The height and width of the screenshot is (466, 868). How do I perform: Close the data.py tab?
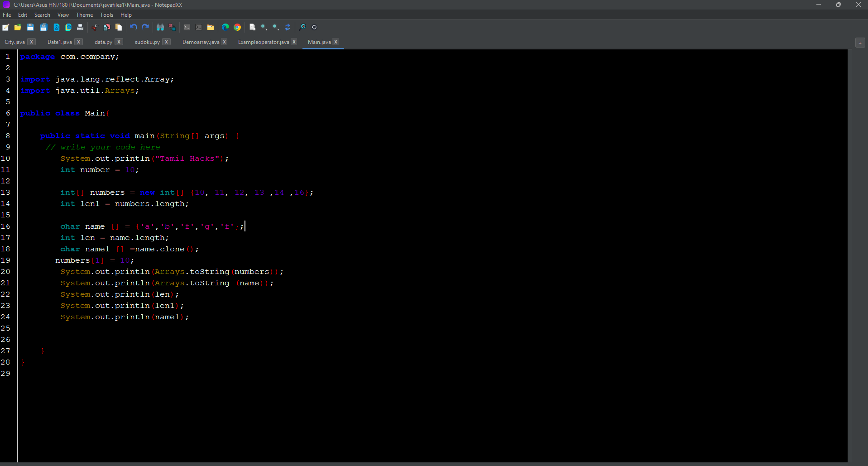[119, 42]
